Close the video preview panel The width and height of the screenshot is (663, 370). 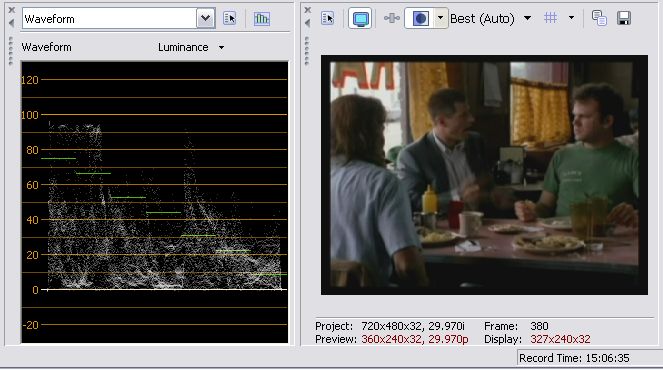pyautogui.click(x=308, y=10)
